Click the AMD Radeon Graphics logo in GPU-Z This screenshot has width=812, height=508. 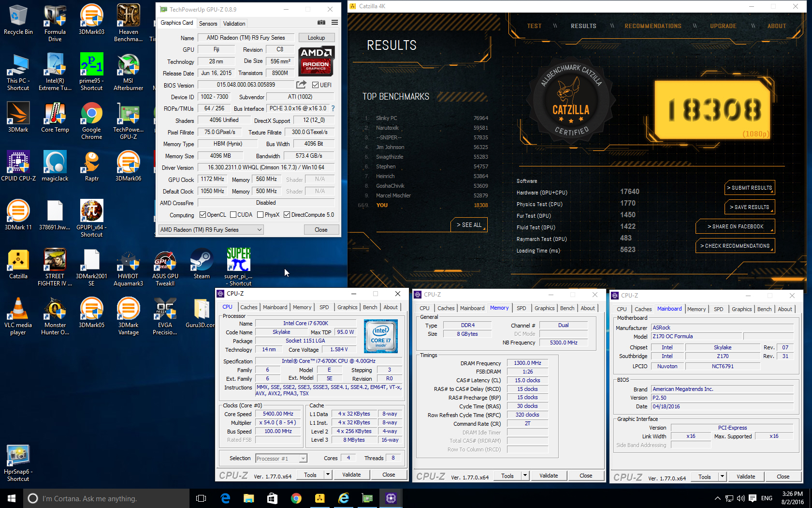(x=316, y=61)
